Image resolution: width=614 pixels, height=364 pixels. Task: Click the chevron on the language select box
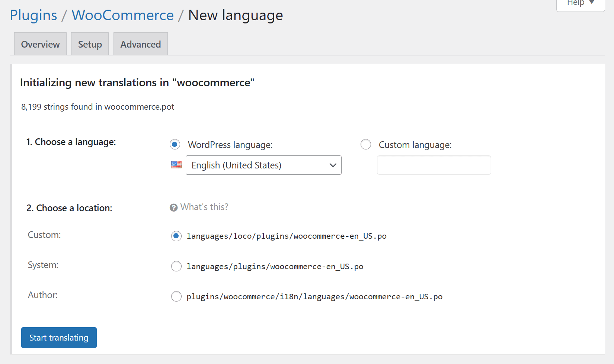pos(332,165)
